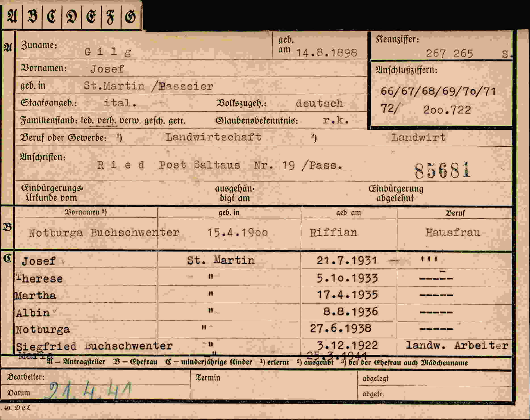Click the 'gesch.' marital status option
The height and width of the screenshot is (420, 530).
click(x=155, y=121)
